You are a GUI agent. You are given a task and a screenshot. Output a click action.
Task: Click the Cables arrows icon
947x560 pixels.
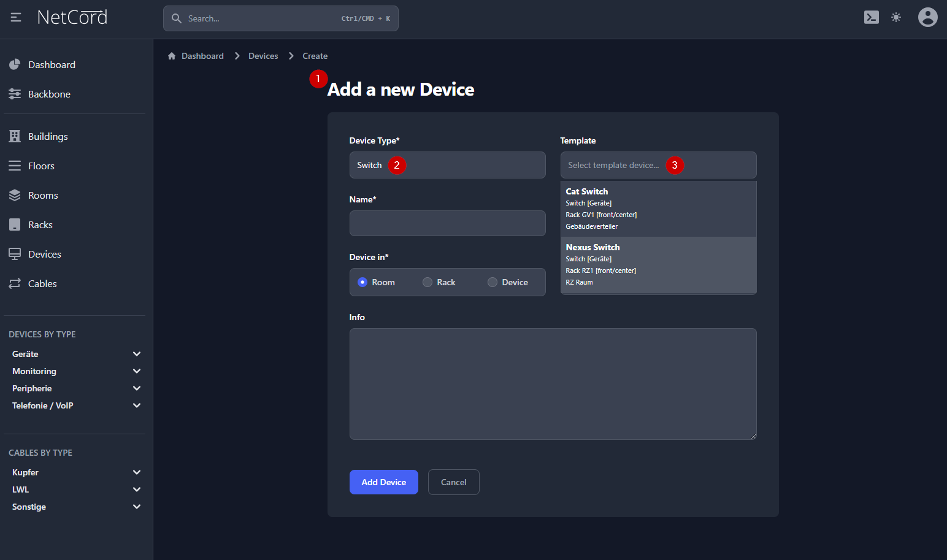(15, 283)
